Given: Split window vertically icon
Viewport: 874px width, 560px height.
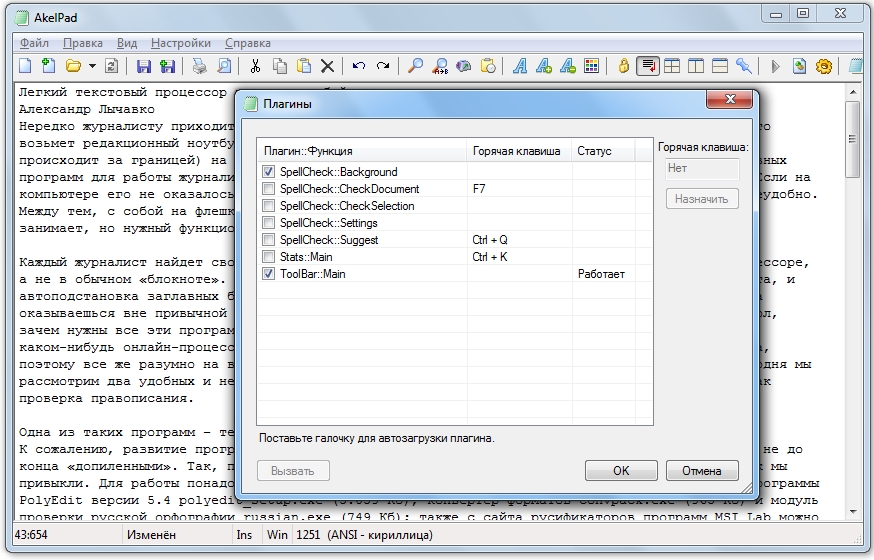Looking at the screenshot, I should [x=696, y=66].
